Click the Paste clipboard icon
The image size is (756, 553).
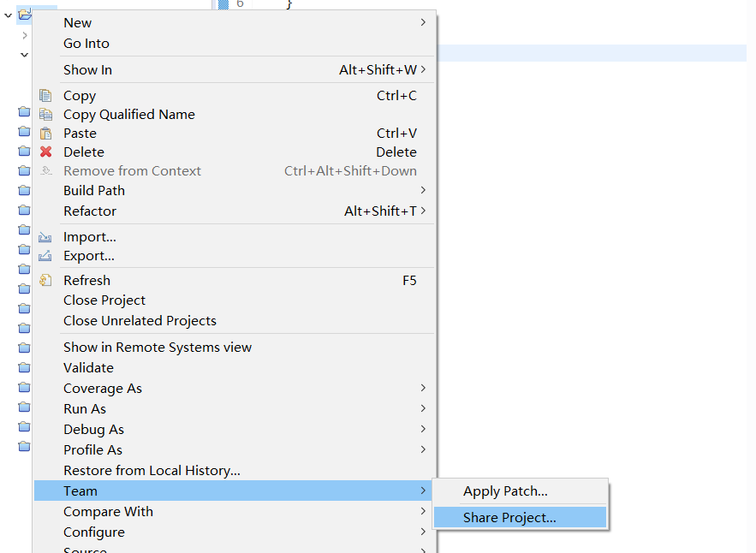45,133
